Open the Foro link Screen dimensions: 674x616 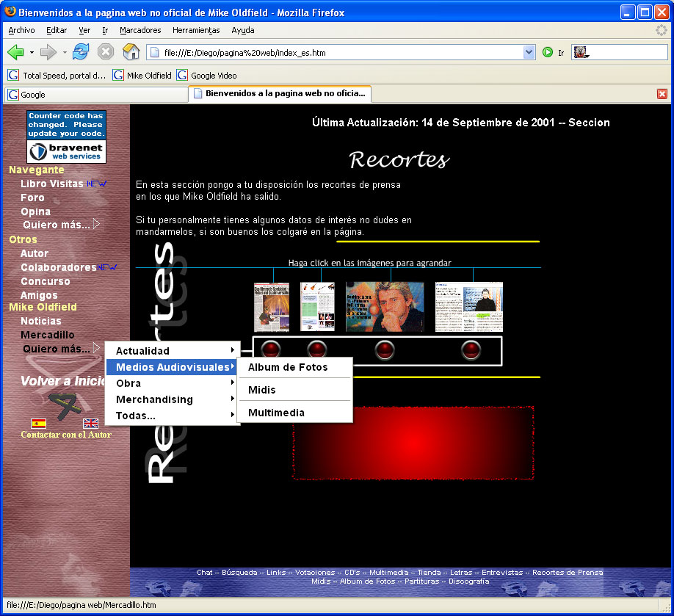(x=32, y=198)
